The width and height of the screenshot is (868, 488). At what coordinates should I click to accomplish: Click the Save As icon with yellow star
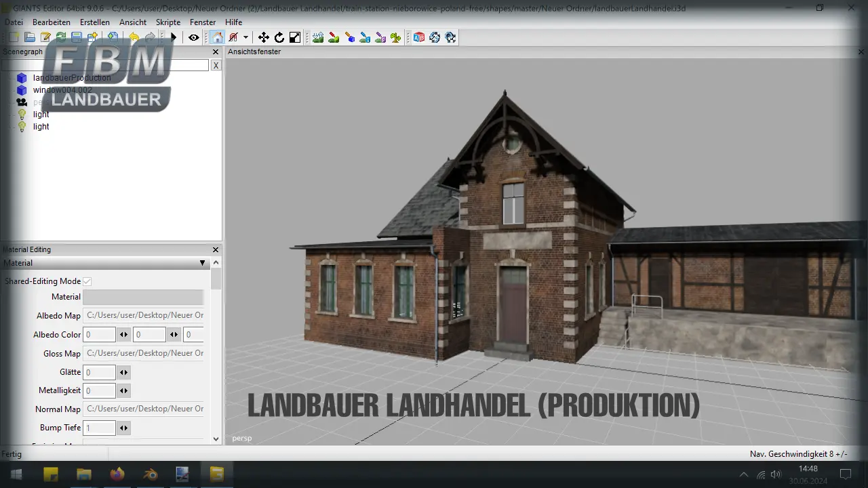(x=92, y=37)
